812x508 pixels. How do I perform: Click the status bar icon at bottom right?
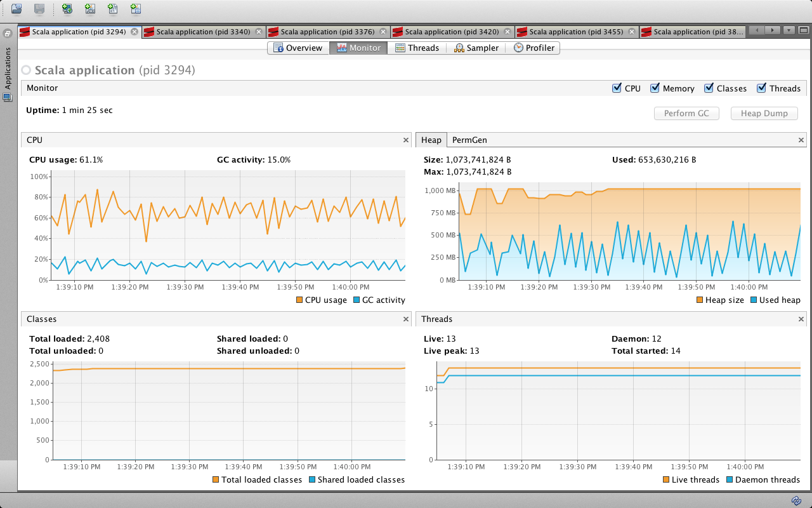(x=796, y=500)
